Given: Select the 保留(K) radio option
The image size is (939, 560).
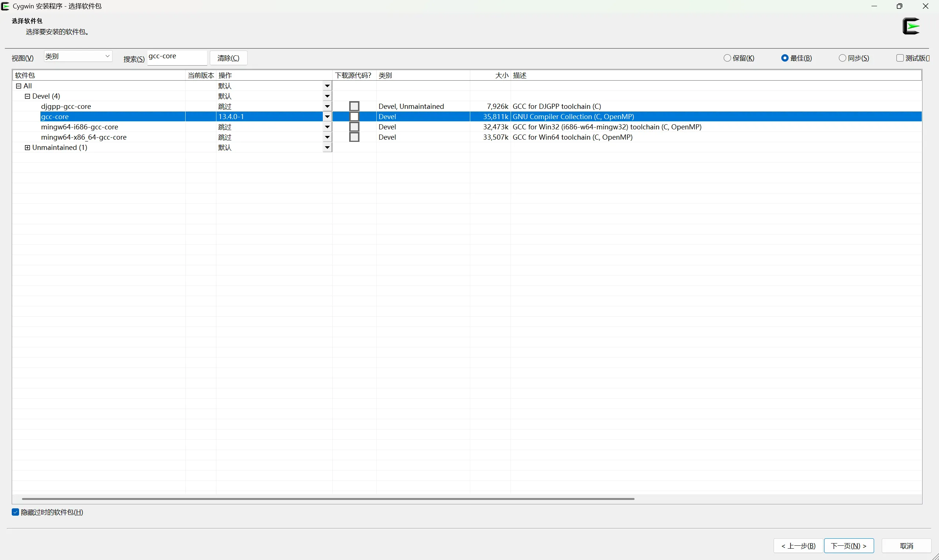Looking at the screenshot, I should pyautogui.click(x=727, y=58).
